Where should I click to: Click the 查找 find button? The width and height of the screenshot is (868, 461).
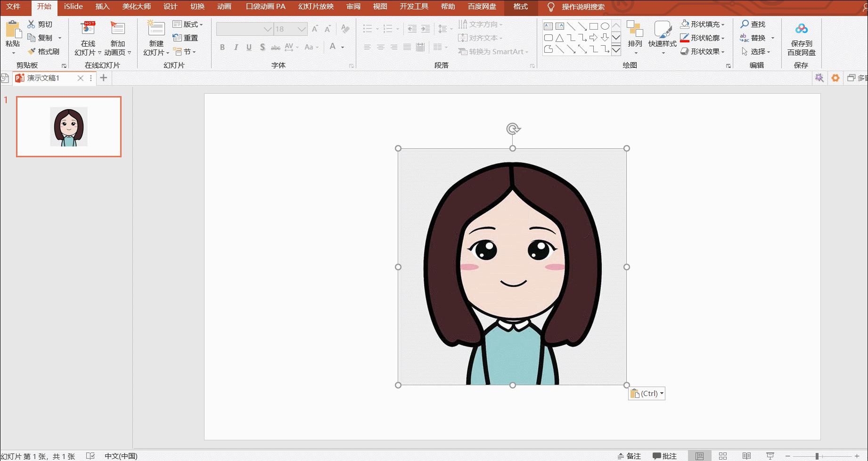[x=753, y=24]
